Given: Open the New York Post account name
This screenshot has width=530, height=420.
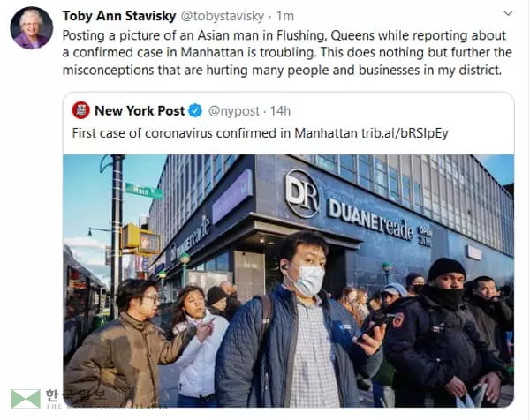Looking at the screenshot, I should pos(140,111).
